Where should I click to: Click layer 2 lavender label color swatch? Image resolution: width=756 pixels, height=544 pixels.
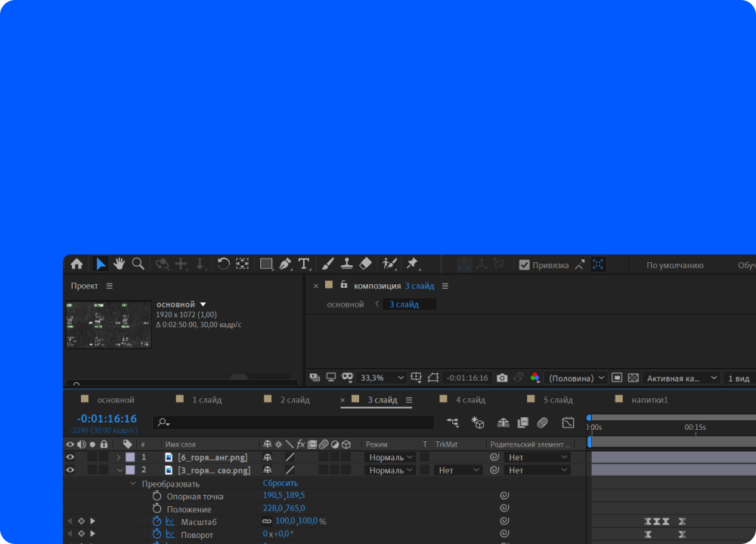pyautogui.click(x=130, y=470)
